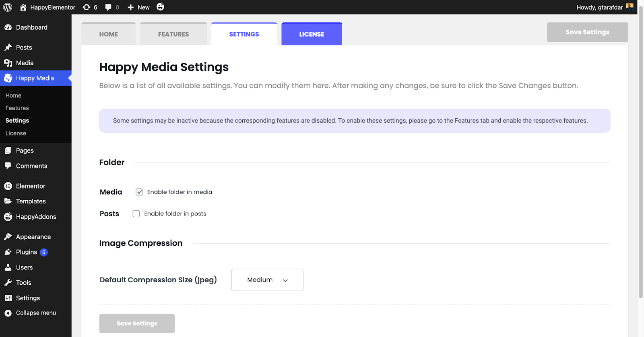Click the Pages icon in sidebar

pos(8,150)
